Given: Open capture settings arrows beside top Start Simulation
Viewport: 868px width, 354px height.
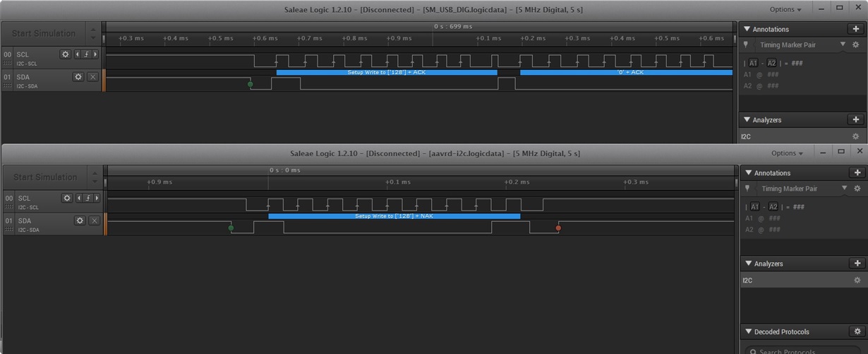Looking at the screenshot, I should pos(93,33).
